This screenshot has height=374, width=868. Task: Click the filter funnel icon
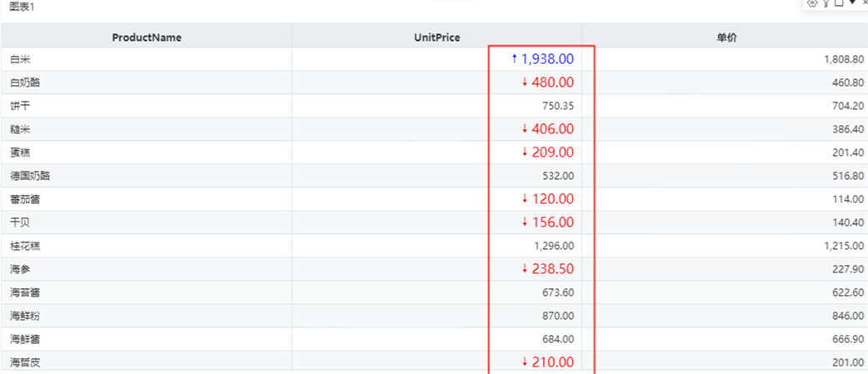pos(826,2)
